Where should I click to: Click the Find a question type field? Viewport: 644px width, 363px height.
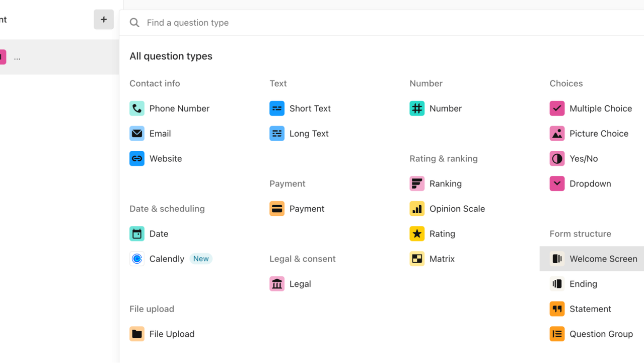352,23
